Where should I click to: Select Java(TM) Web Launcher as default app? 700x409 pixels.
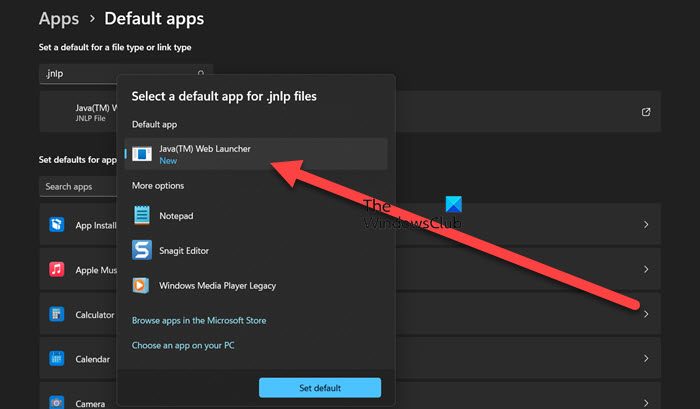click(256, 154)
